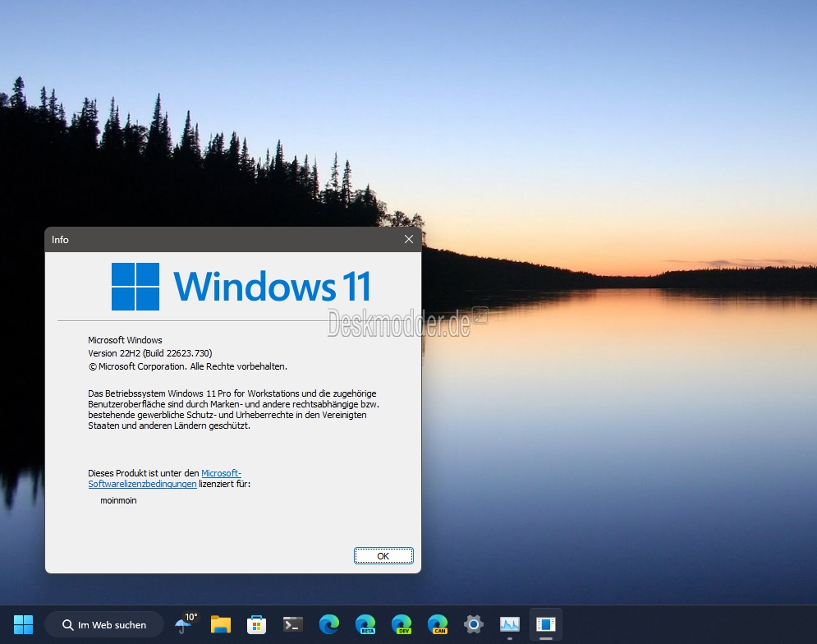Select the active winver window taskbar icon
Image resolution: width=817 pixels, height=644 pixels.
click(x=545, y=624)
